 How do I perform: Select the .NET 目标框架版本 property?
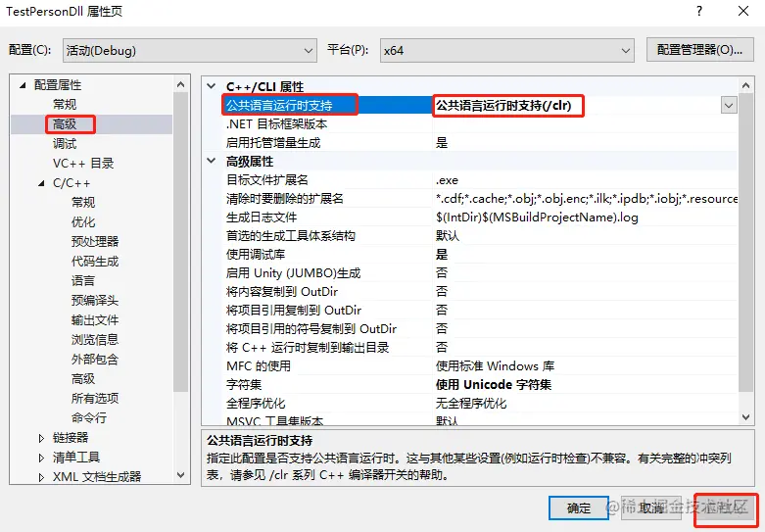[x=276, y=124]
